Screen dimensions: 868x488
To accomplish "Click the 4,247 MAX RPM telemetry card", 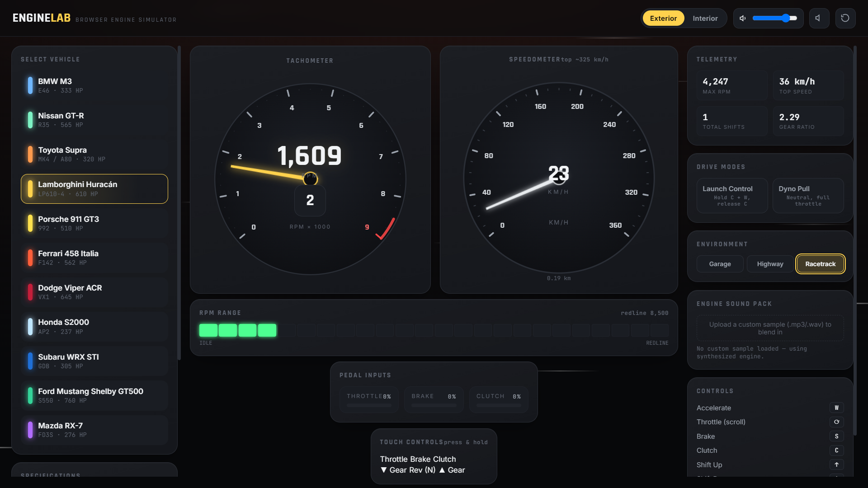I will (x=732, y=85).
